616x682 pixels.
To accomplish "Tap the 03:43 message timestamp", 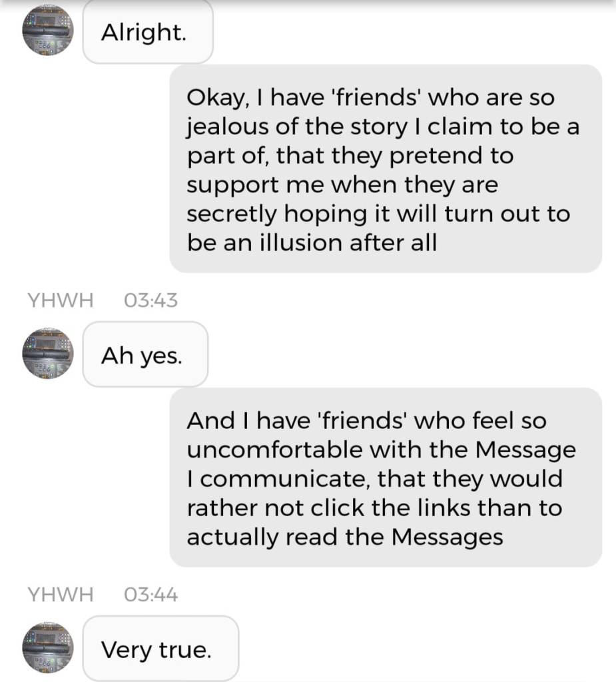I will coord(151,300).
